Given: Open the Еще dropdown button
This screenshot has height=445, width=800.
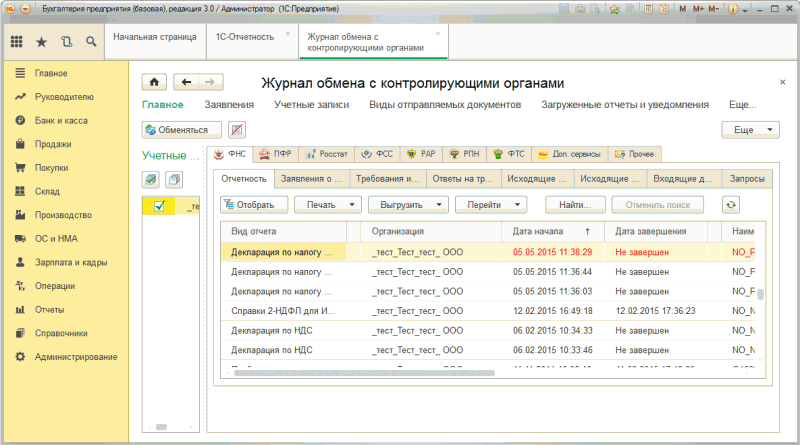Looking at the screenshot, I should [749, 130].
